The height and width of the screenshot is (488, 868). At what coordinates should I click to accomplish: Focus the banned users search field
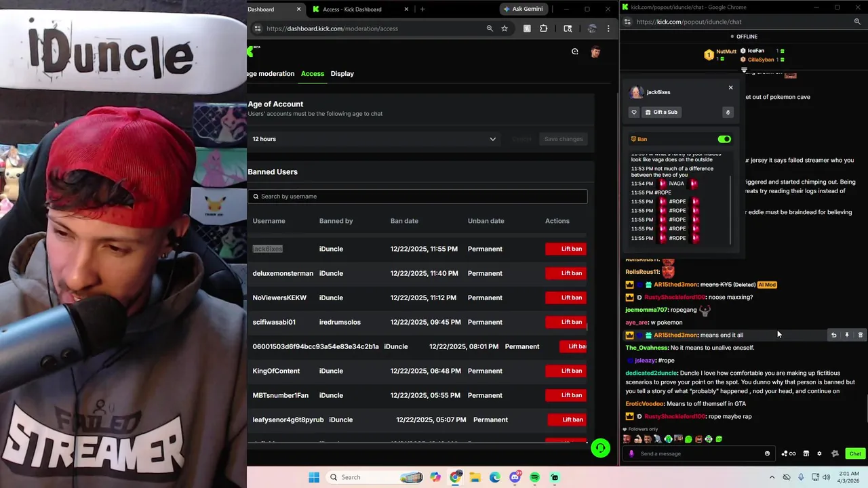[x=418, y=197]
